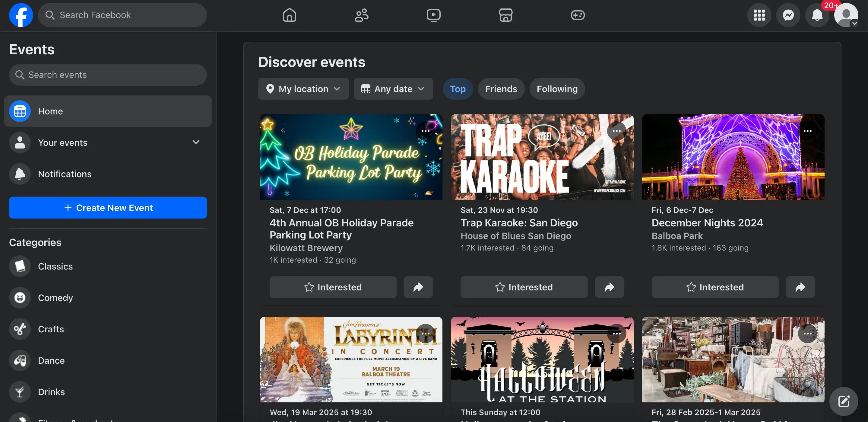Open the My location filter dropdown
Screen dimensions: 868x422
point(303,89)
